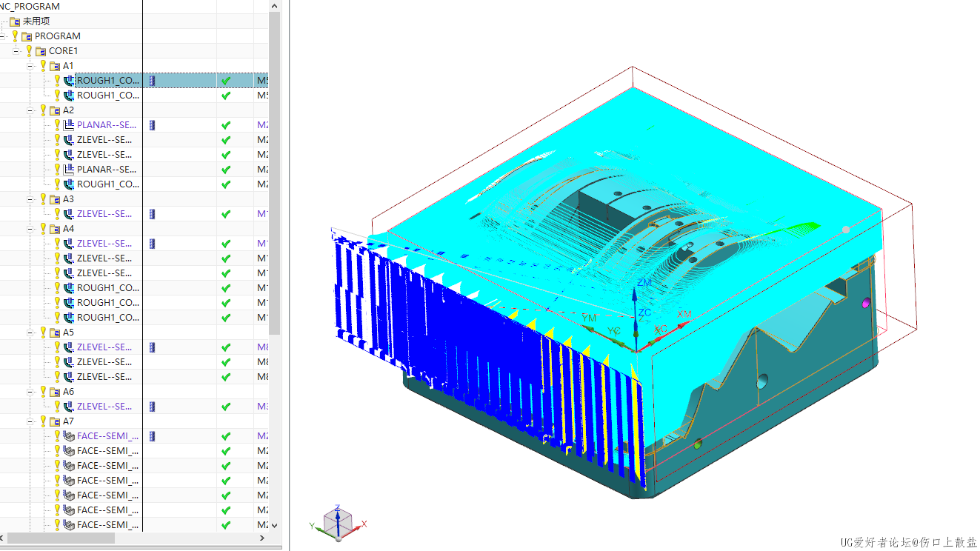Select the CORE1 label in the tree

click(x=63, y=51)
